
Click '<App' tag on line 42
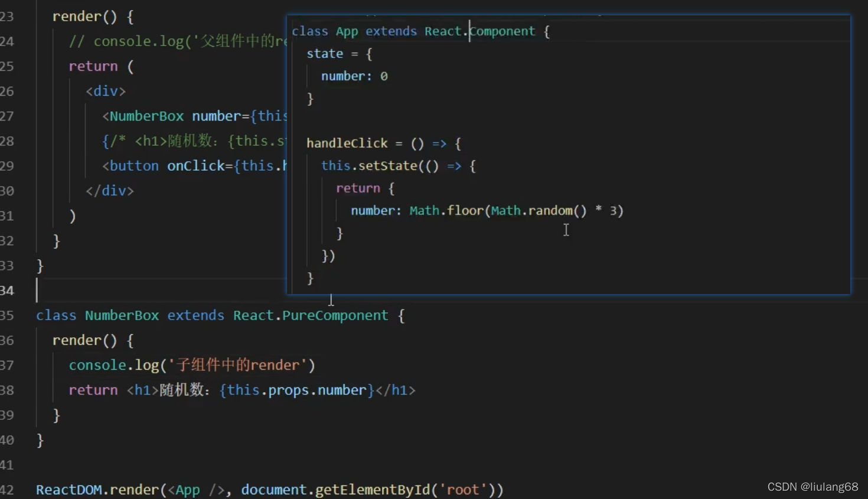tap(184, 490)
